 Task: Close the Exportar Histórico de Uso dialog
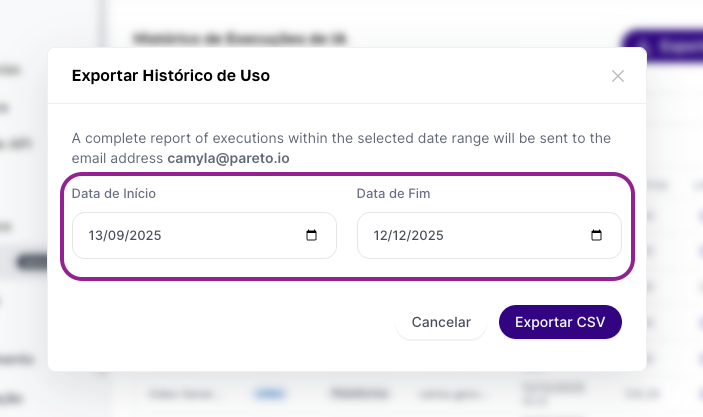tap(618, 76)
